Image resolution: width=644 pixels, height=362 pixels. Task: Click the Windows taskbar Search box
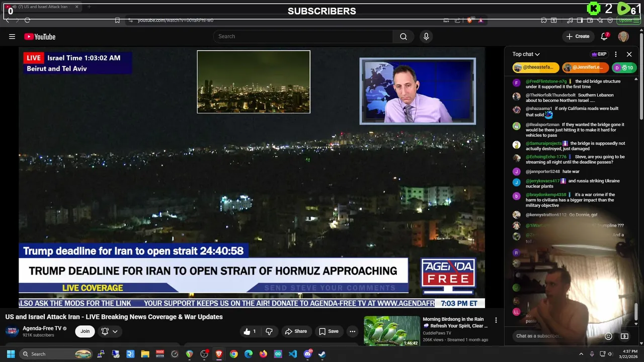point(57,354)
